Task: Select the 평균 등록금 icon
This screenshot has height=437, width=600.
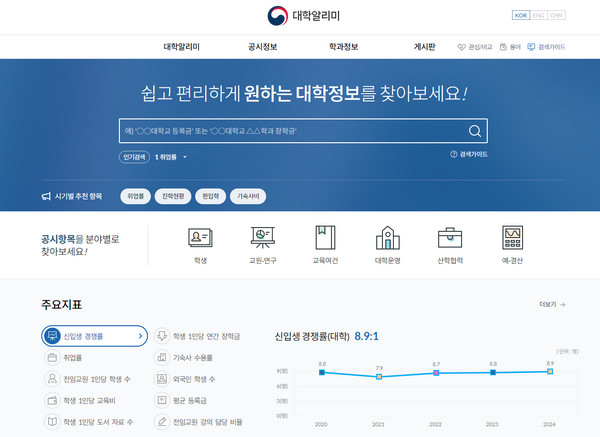Action: [162, 401]
